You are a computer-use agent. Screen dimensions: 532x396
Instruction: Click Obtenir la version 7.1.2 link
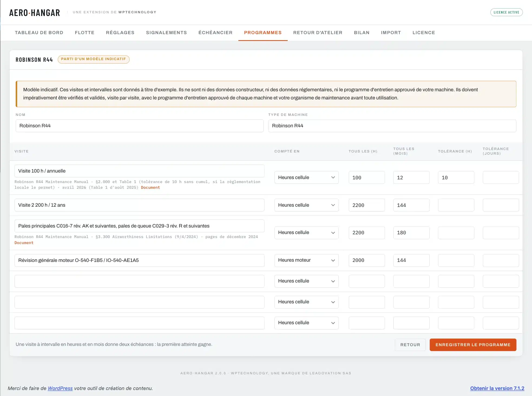497,388
